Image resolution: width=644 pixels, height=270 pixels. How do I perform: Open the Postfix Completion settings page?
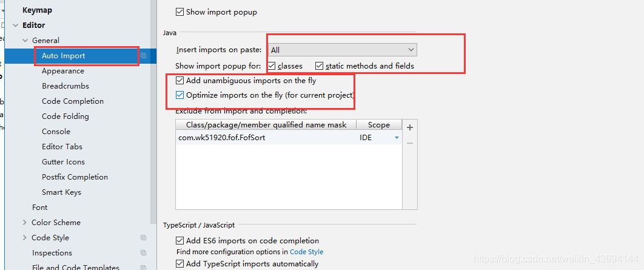75,177
